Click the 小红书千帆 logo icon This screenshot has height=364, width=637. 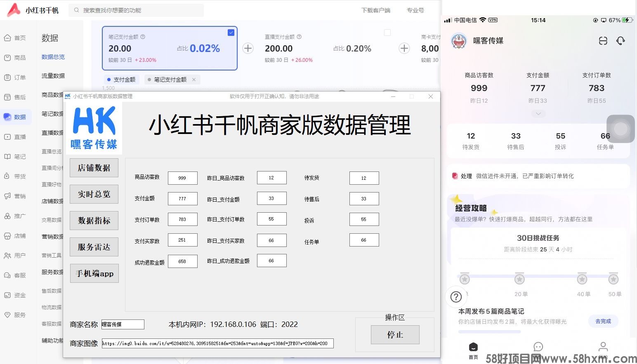coord(14,10)
